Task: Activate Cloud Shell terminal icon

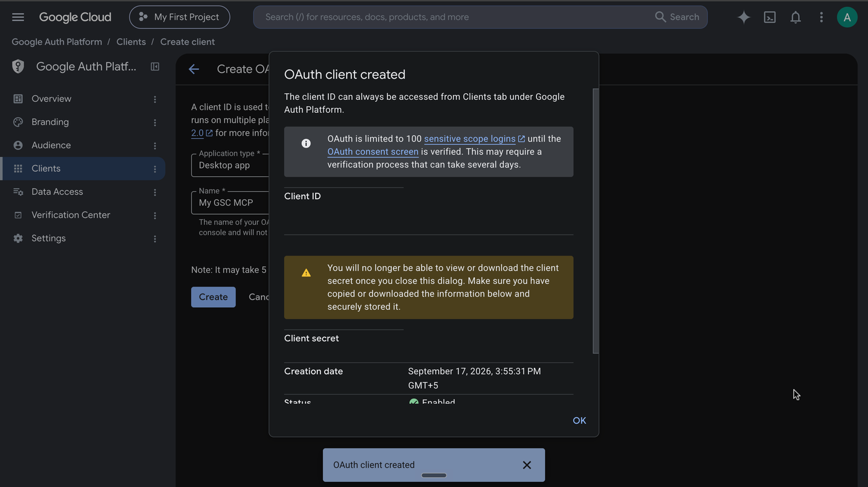Action: [x=769, y=17]
